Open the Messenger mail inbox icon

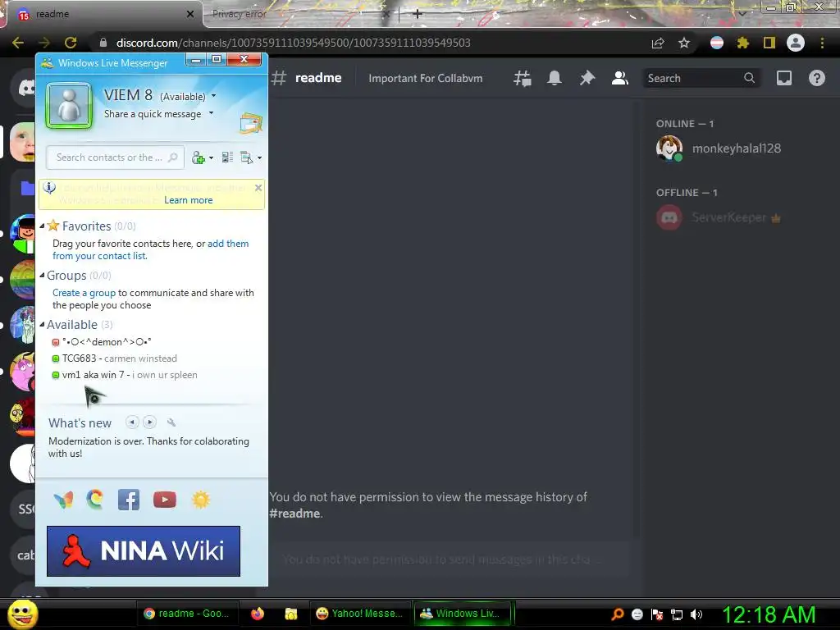click(x=251, y=123)
